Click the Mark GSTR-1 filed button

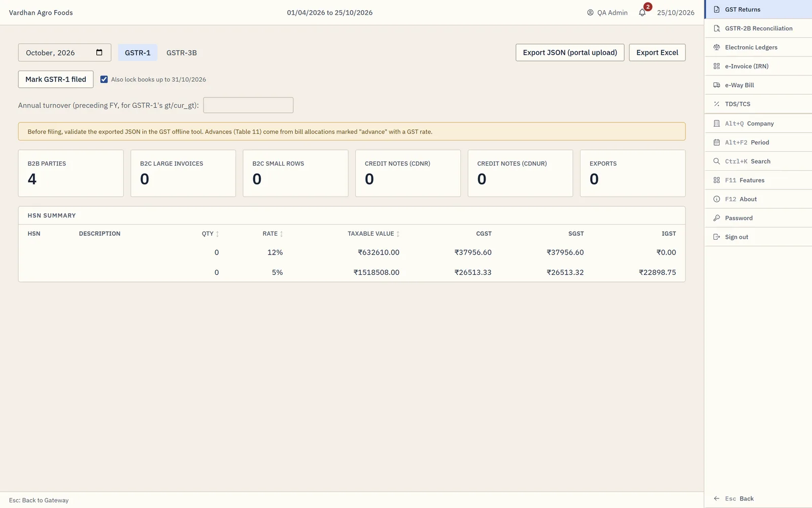56,79
